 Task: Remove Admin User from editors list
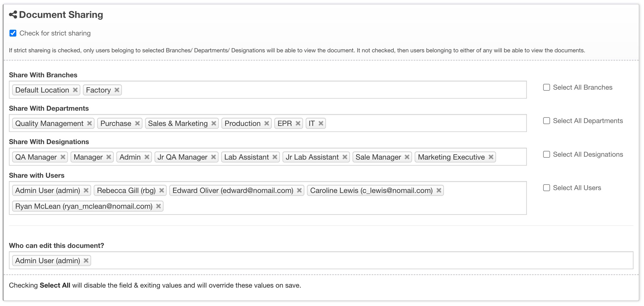86,261
